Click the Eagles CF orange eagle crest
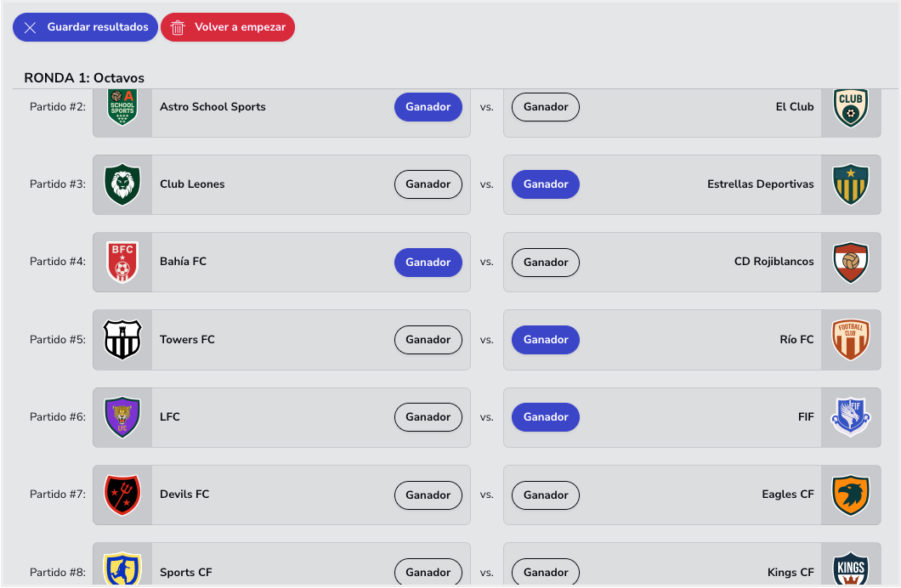Image resolution: width=901 pixels, height=588 pixels. coord(851,495)
